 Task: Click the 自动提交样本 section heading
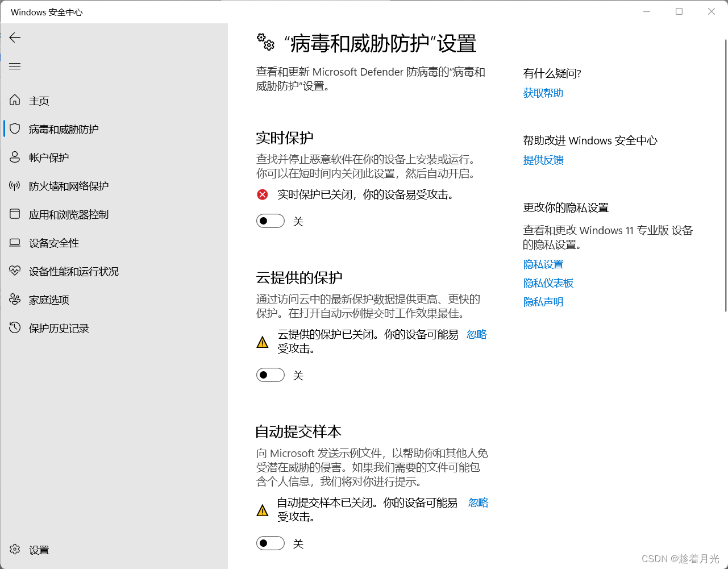[298, 431]
